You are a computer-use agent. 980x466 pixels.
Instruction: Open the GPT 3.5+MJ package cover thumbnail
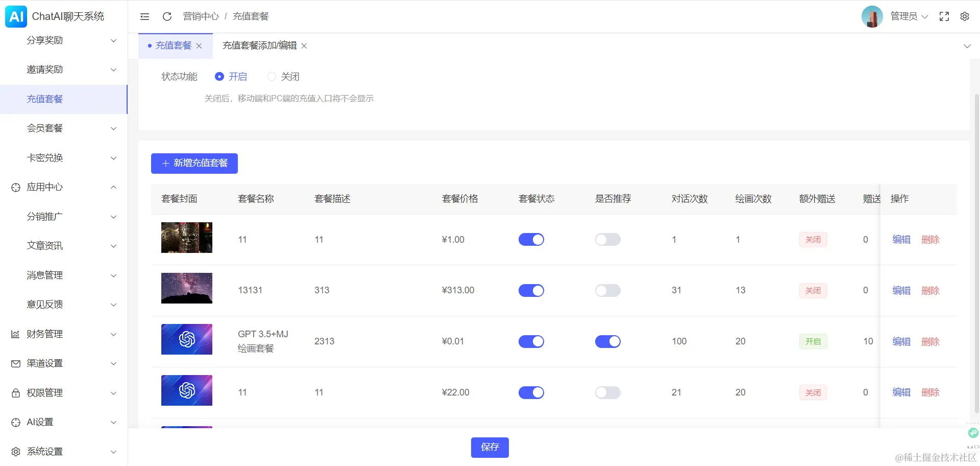(187, 339)
